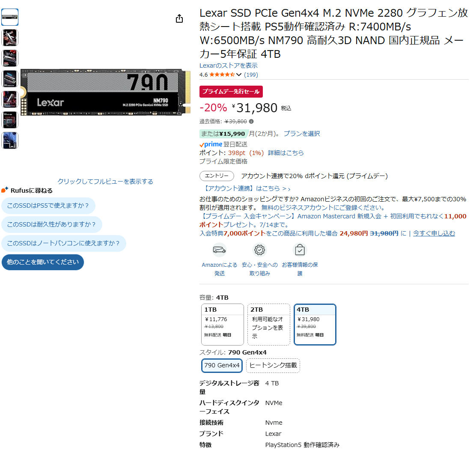Open Lexarのストアを表示 link
This screenshot has width=476, height=450.
click(228, 65)
